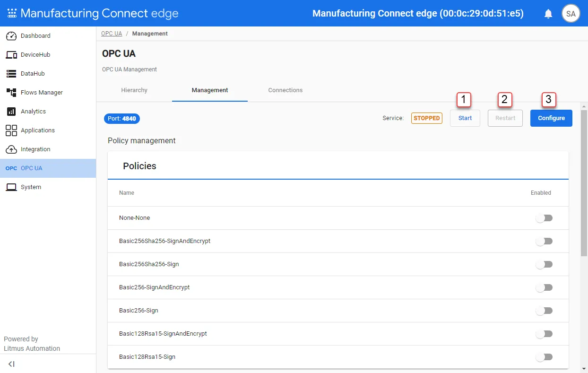Click the Analytics chart icon

pyautogui.click(x=11, y=112)
